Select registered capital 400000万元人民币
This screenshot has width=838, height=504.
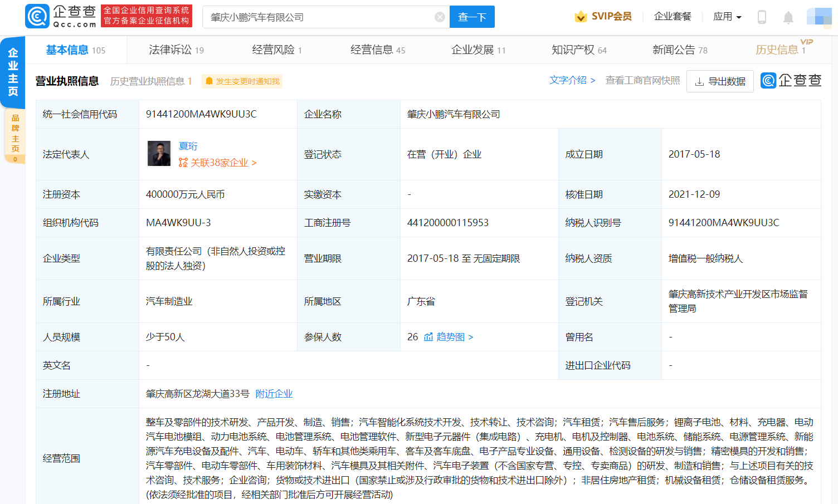(186, 194)
